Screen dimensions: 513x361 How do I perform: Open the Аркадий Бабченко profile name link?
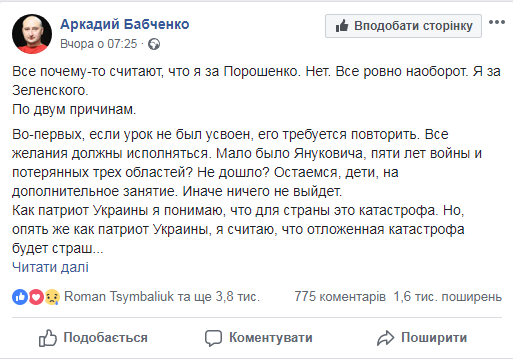tap(125, 24)
